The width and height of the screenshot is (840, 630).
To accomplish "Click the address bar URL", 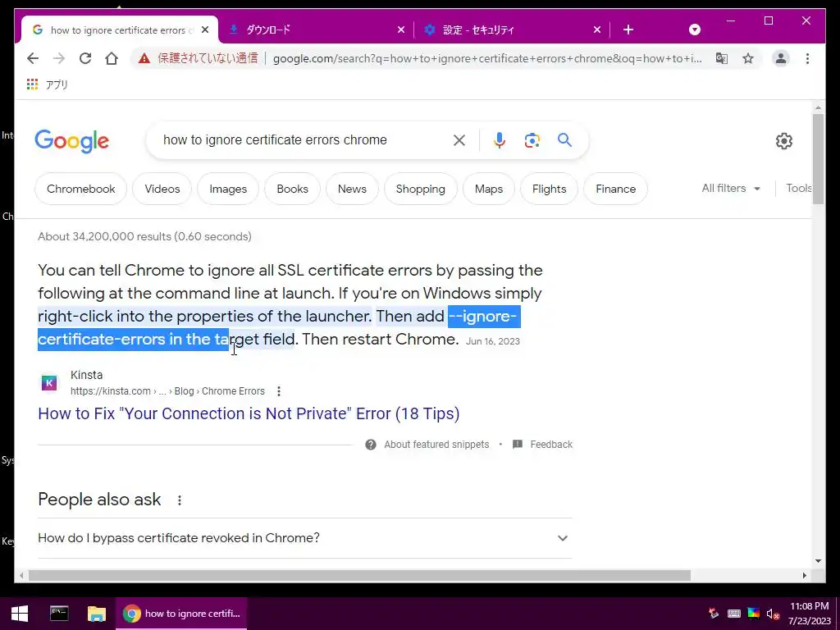I will (487, 58).
